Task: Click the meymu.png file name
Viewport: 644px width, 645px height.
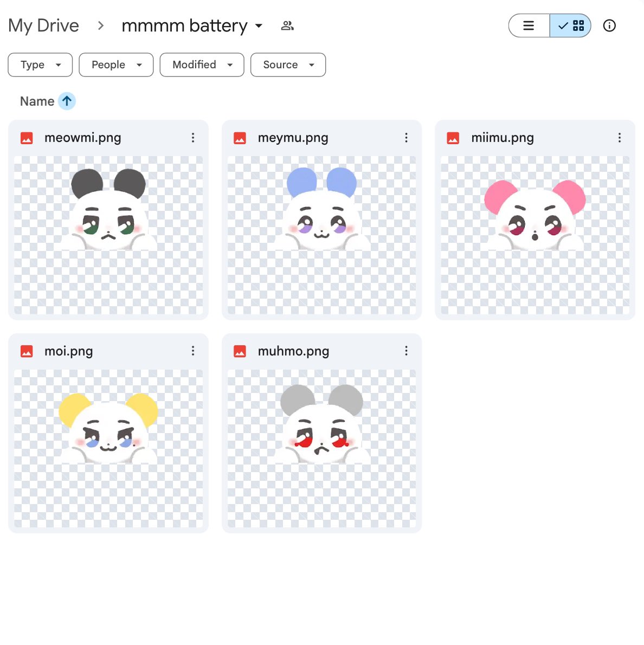Action: [x=293, y=138]
